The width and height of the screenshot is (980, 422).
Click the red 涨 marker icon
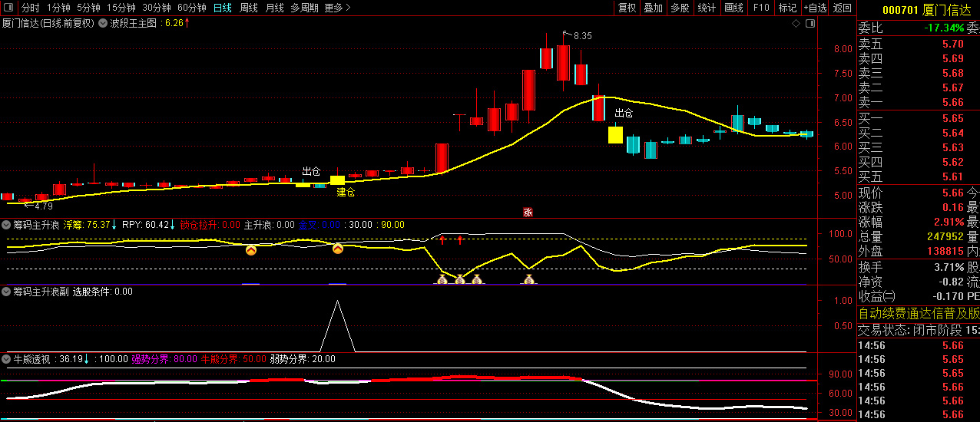528,212
